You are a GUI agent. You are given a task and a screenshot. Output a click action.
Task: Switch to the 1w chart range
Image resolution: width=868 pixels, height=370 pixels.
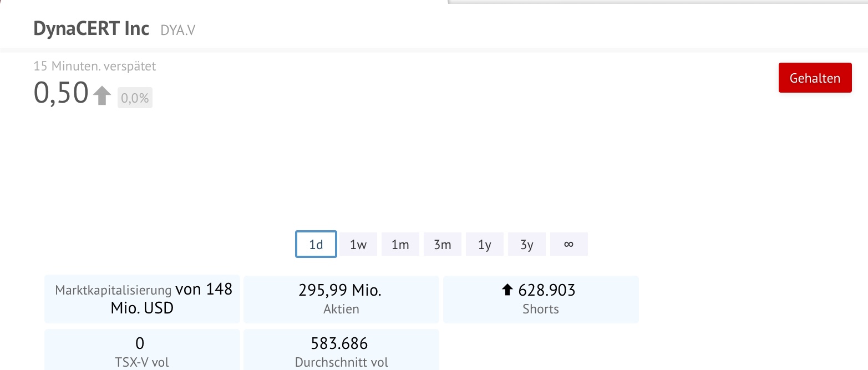pos(358,244)
